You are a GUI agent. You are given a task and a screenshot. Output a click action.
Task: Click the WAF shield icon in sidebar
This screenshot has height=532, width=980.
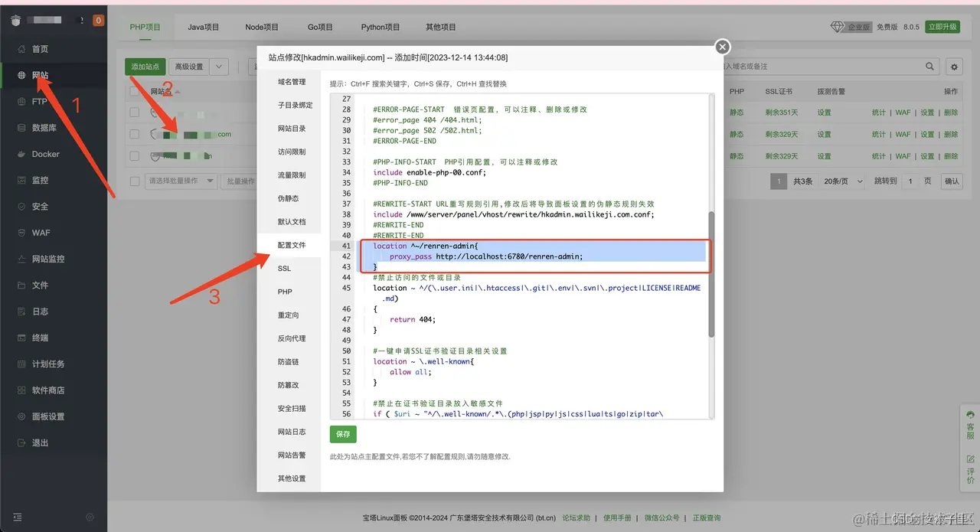[21, 233]
